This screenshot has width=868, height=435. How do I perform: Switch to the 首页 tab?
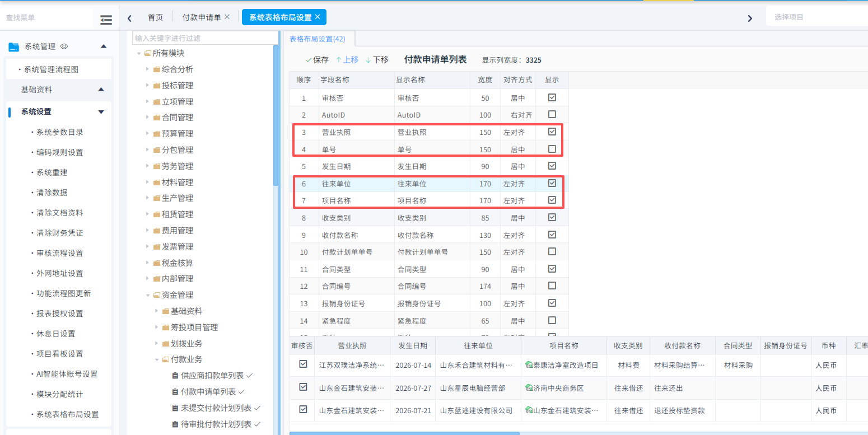[155, 17]
